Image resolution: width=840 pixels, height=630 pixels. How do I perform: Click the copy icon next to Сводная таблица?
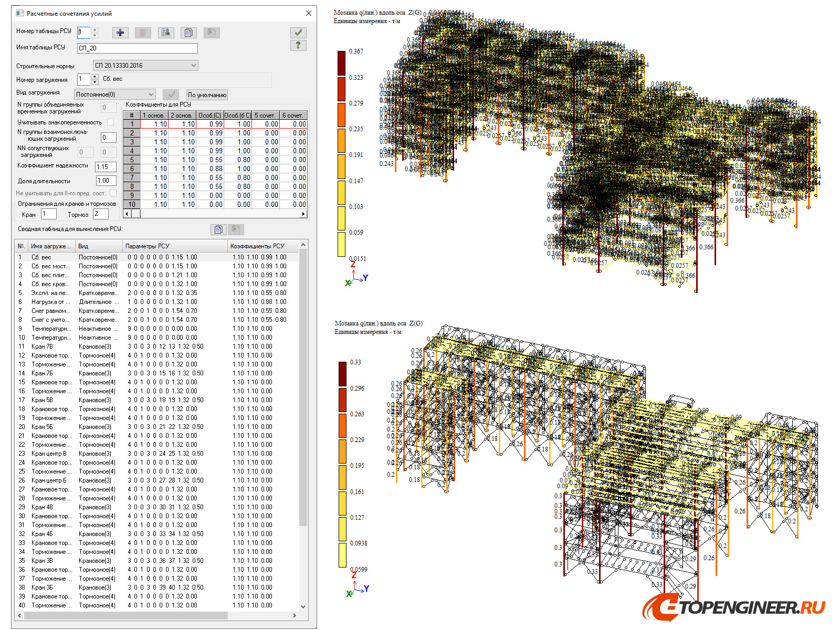click(x=218, y=229)
